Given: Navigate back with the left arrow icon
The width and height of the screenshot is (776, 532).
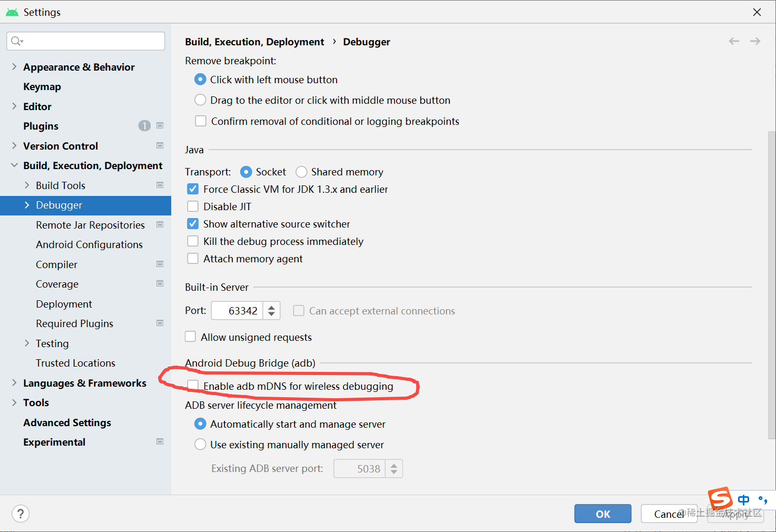Looking at the screenshot, I should tap(734, 41).
